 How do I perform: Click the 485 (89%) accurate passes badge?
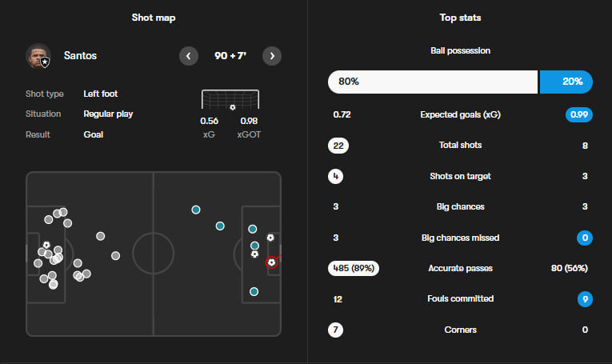click(354, 268)
